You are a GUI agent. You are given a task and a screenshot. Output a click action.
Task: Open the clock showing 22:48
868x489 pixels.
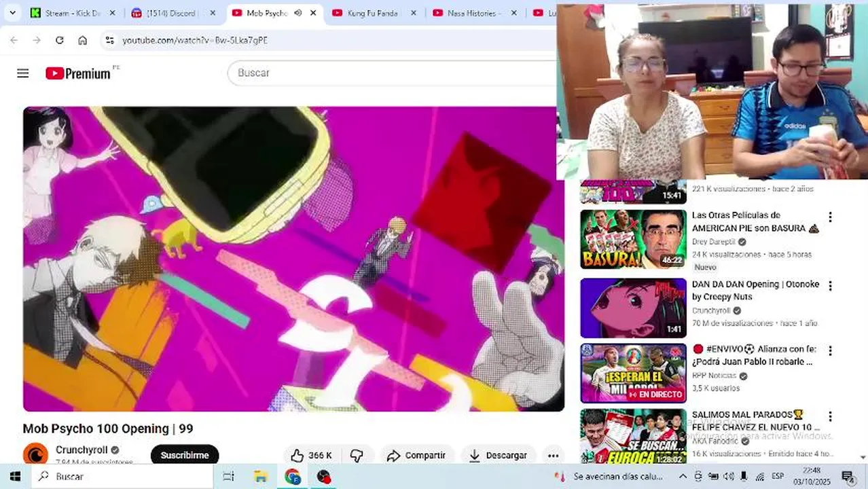pos(812,477)
